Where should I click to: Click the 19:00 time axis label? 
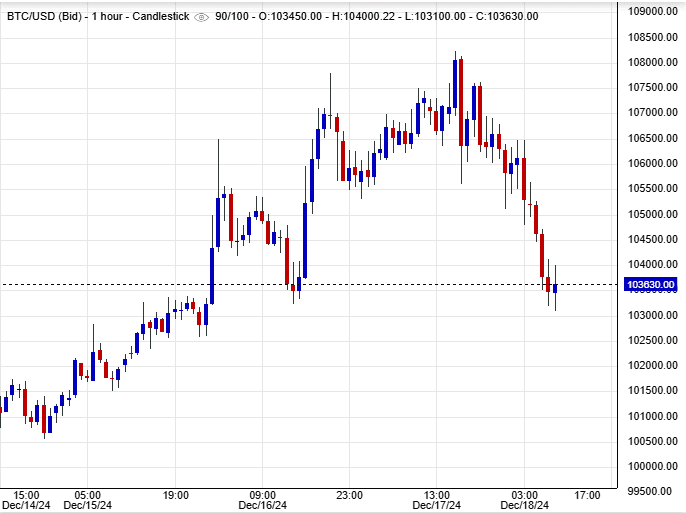coord(175,494)
